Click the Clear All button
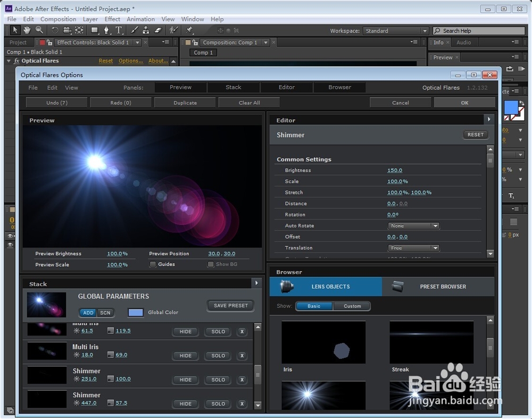This screenshot has height=419, width=532. tap(249, 103)
